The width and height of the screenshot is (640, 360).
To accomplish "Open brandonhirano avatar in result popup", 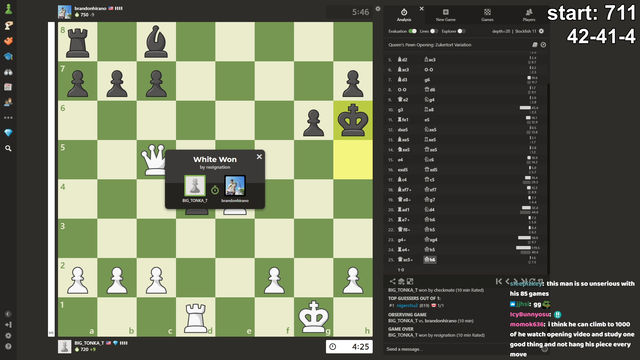I will (235, 186).
